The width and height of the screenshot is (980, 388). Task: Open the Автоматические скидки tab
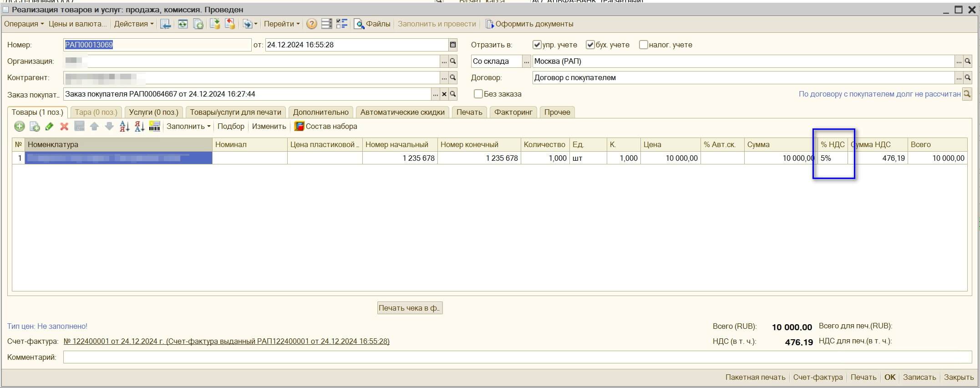coord(402,112)
